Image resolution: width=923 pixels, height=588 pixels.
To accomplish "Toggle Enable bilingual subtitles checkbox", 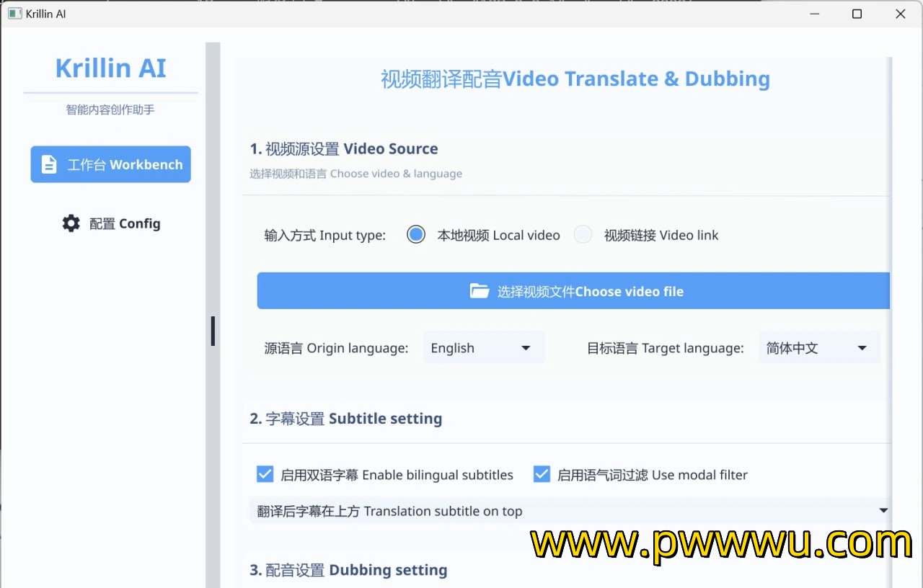I will (x=265, y=474).
